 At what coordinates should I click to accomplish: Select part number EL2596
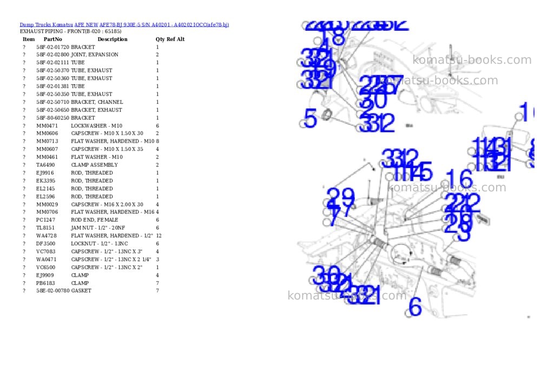click(45, 197)
